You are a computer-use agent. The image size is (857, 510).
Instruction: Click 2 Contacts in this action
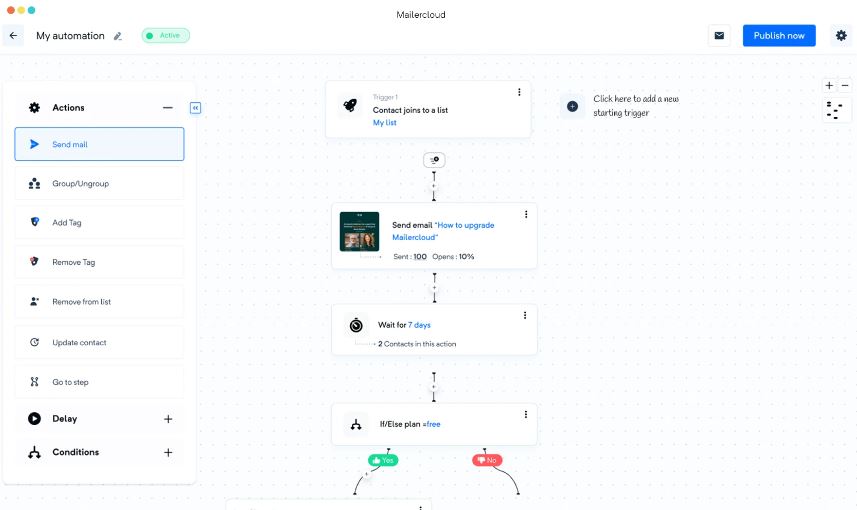click(417, 344)
